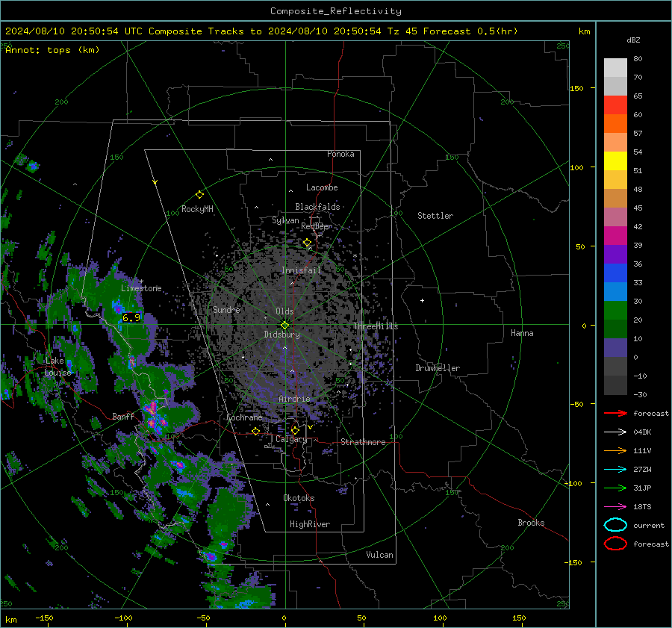Click the Didsbury label
This screenshot has height=628, width=672.
[x=282, y=335]
